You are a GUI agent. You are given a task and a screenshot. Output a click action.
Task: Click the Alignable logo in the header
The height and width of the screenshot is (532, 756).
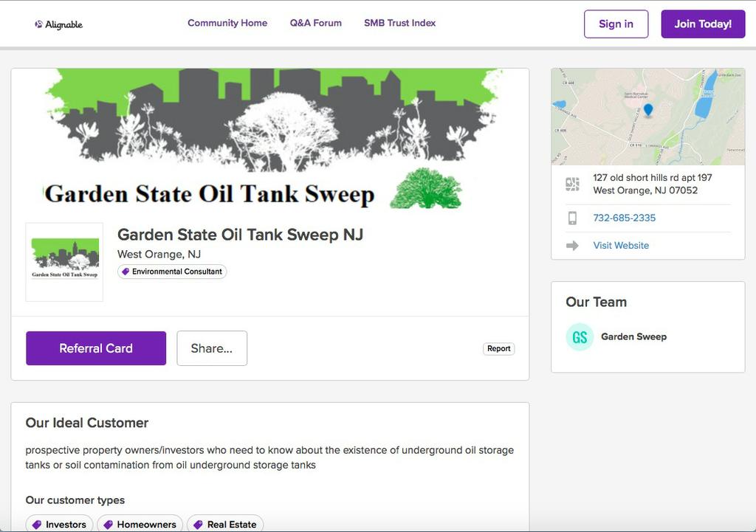coord(58,23)
